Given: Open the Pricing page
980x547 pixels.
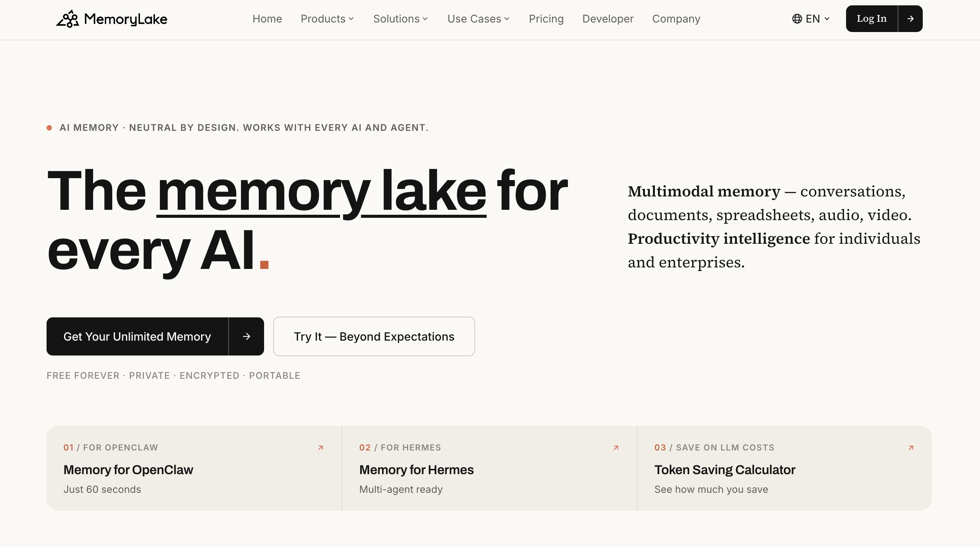Looking at the screenshot, I should click(546, 19).
